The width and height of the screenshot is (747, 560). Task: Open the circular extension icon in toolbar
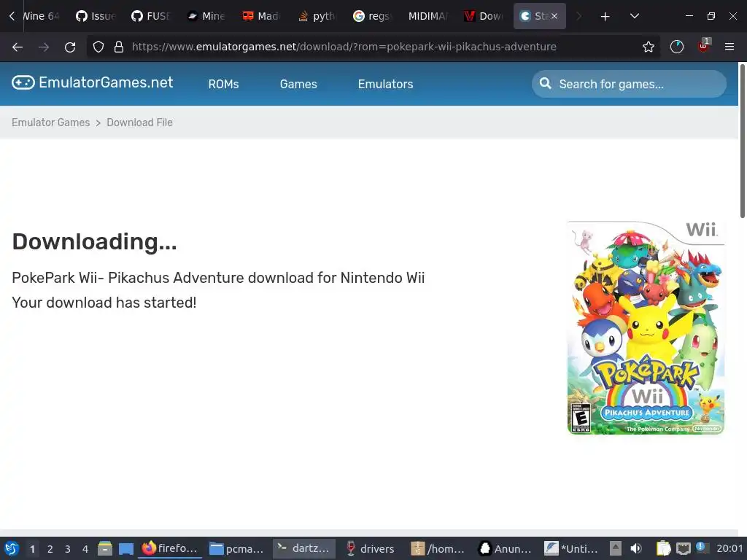coord(676,47)
